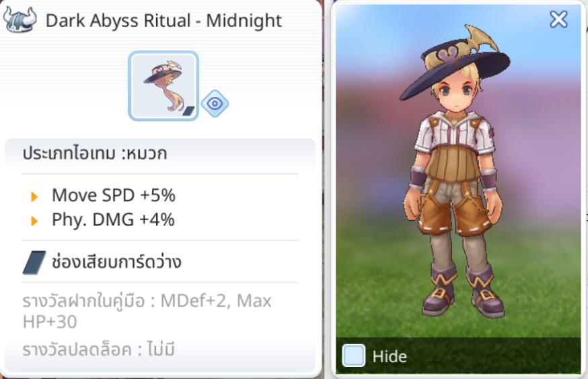Click the Hide label text
This screenshot has height=379, width=588.
click(x=390, y=357)
